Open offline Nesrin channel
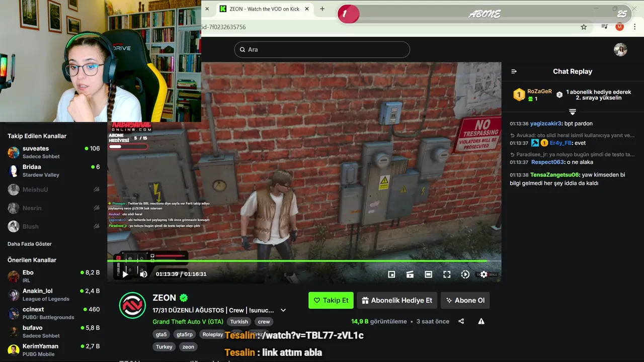 point(53,208)
